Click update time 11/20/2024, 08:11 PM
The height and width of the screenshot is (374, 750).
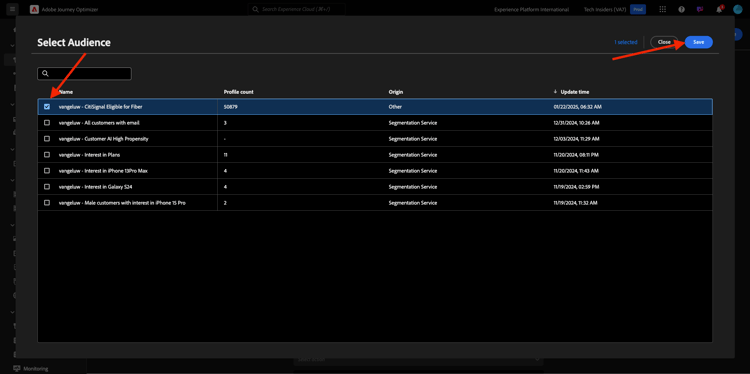point(577,155)
